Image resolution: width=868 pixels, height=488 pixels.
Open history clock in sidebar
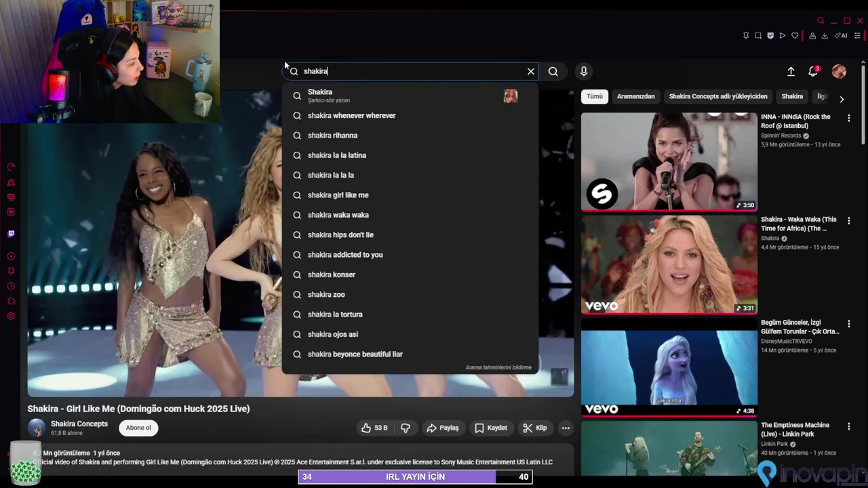coord(11,286)
